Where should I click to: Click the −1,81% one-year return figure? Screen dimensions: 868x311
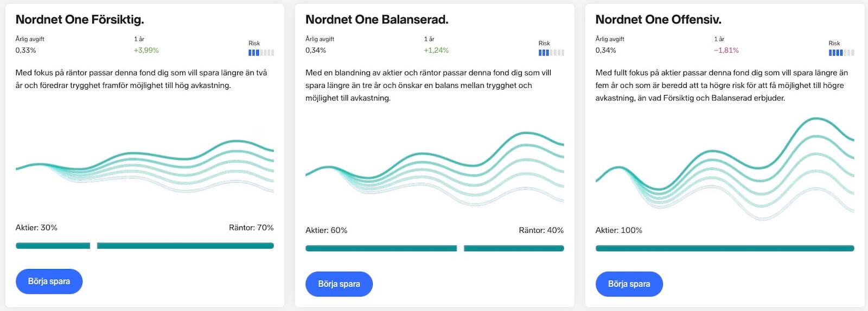(726, 50)
